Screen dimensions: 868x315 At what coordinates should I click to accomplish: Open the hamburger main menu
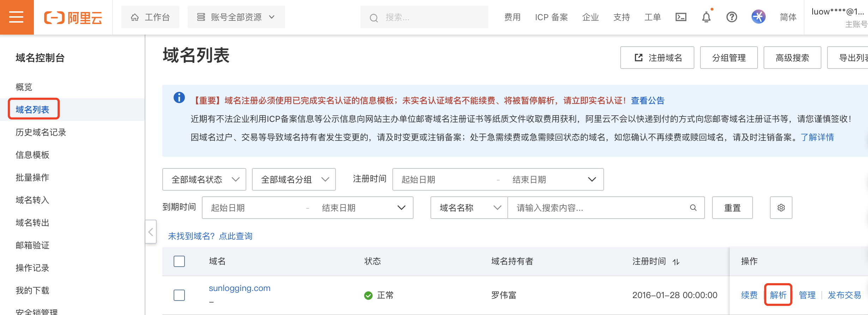coord(17,17)
